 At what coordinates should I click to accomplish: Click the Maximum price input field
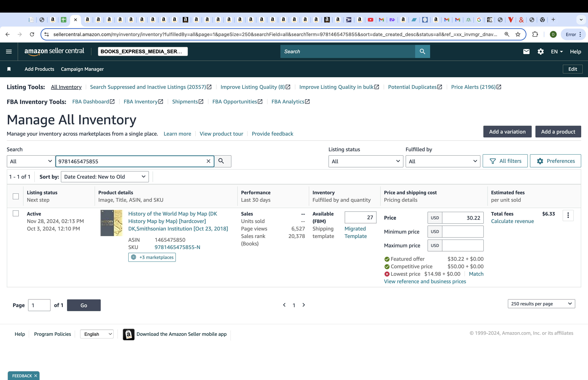tap(463, 245)
